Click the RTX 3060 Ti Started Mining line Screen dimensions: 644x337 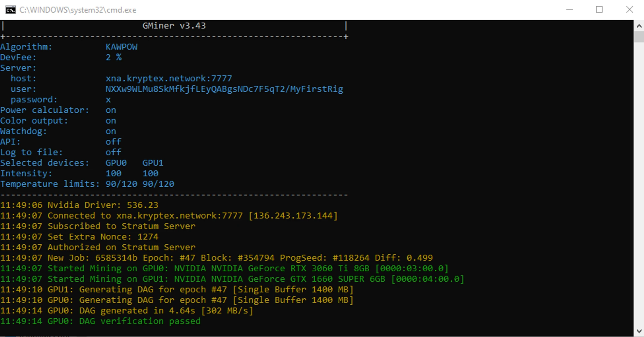224,268
